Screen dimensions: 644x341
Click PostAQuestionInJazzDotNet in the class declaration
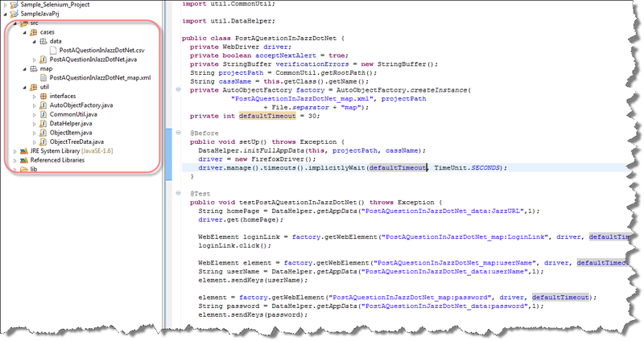tap(286, 38)
